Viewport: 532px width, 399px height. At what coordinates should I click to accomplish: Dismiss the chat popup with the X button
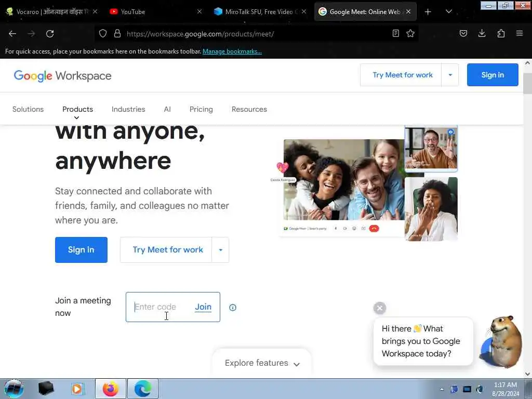click(380, 308)
